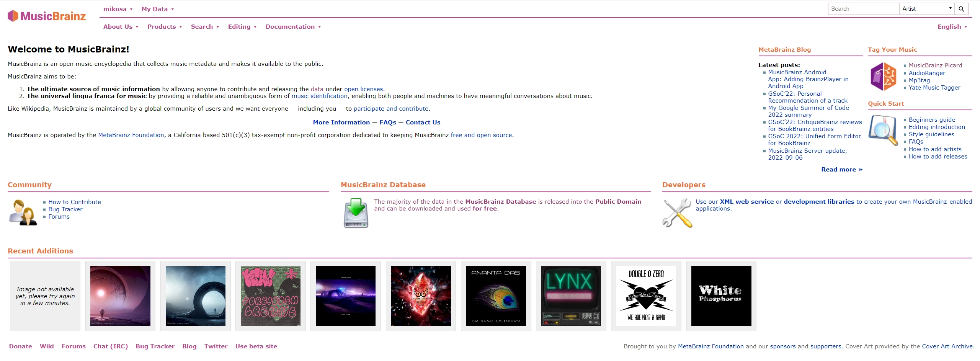Screen dimensions: 980x361
Task: Open the Artist search type dropdown
Action: pyautogui.click(x=927, y=9)
